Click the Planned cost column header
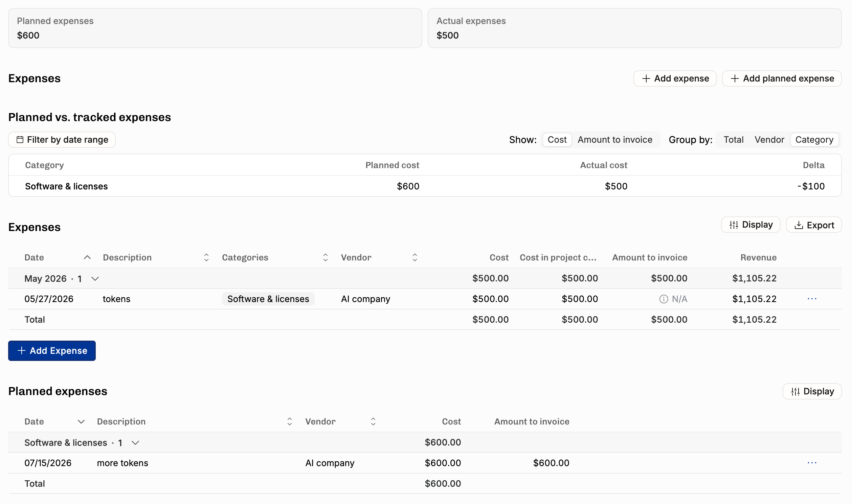852x504 pixels. (392, 165)
